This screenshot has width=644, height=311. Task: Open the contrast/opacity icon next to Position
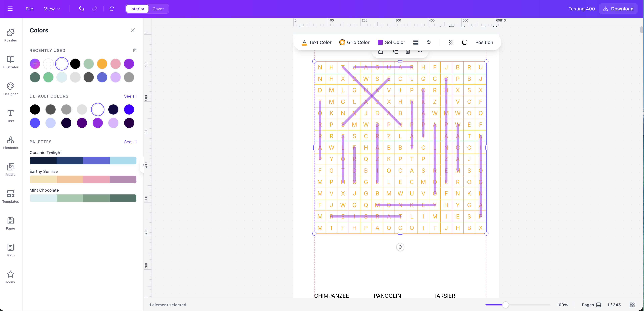click(464, 42)
